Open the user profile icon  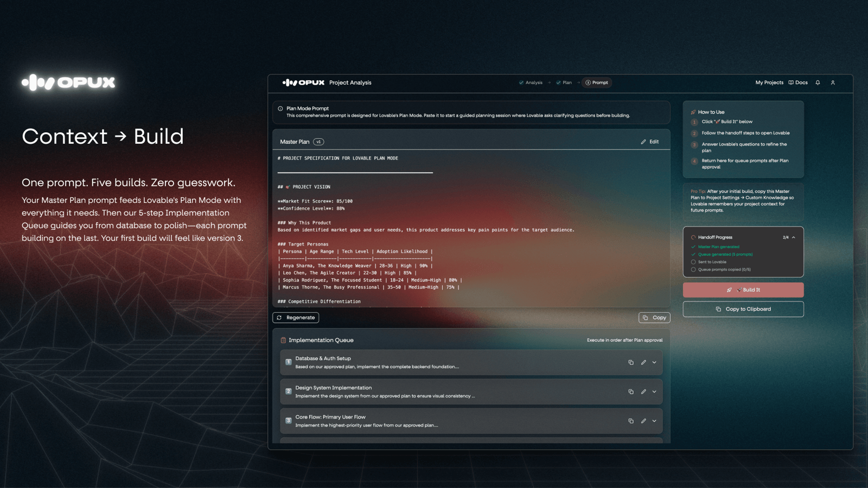(833, 83)
